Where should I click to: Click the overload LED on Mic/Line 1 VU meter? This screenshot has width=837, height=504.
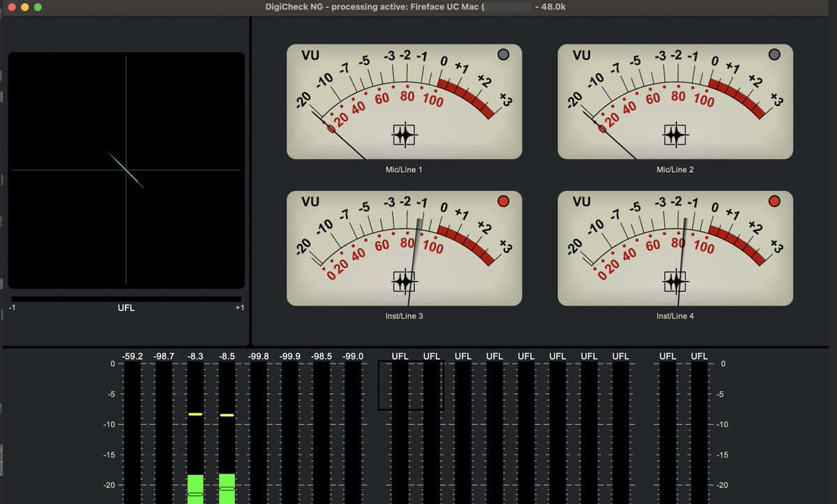(503, 54)
